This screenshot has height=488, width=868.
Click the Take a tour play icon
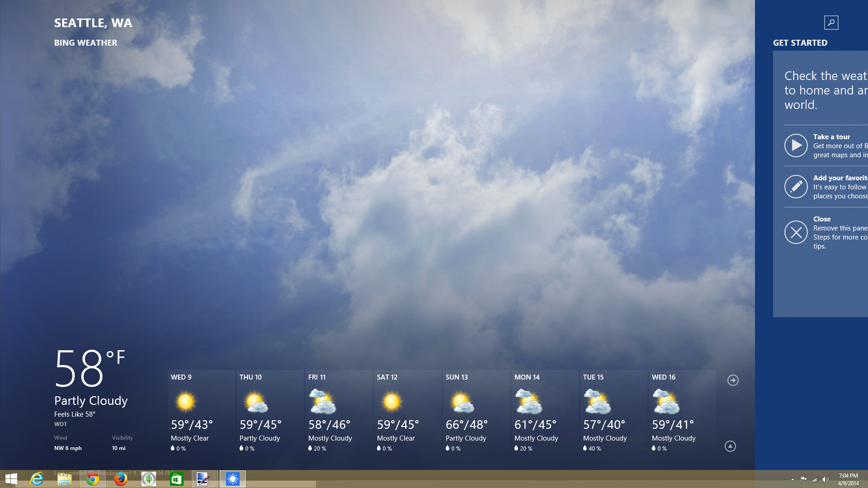796,145
